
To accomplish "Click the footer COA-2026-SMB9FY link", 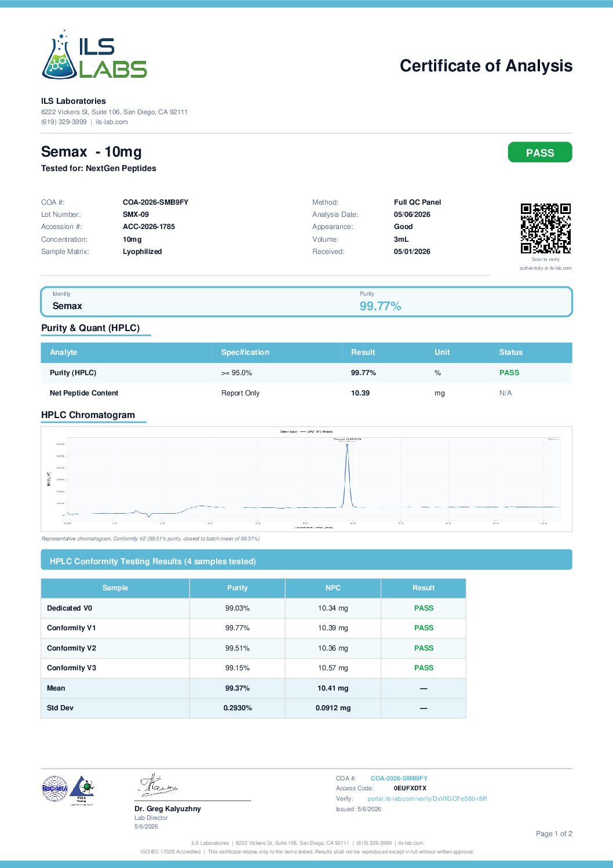I will point(399,778).
